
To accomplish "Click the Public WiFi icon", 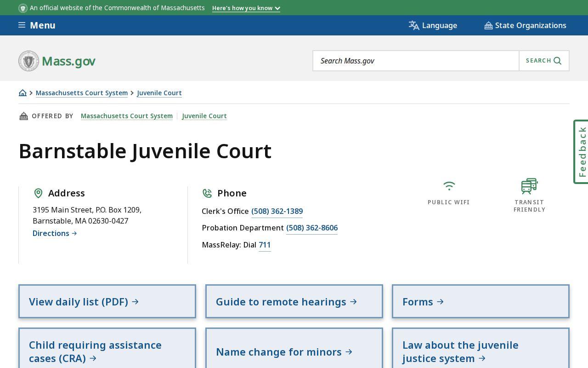I will tap(449, 186).
